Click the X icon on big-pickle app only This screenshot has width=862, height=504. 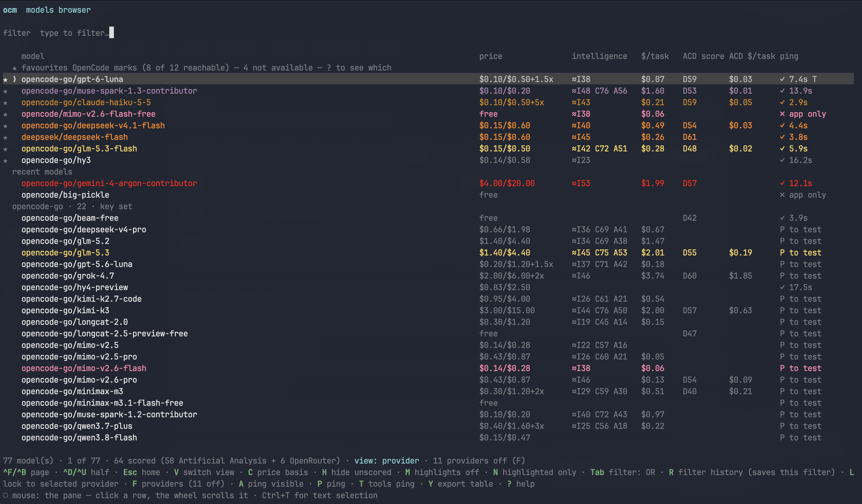[x=782, y=195]
